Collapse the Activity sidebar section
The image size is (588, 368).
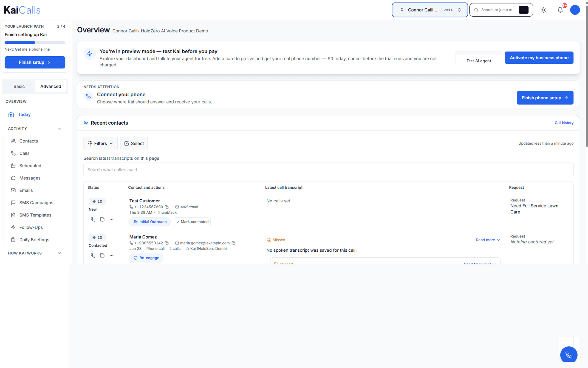35,129
